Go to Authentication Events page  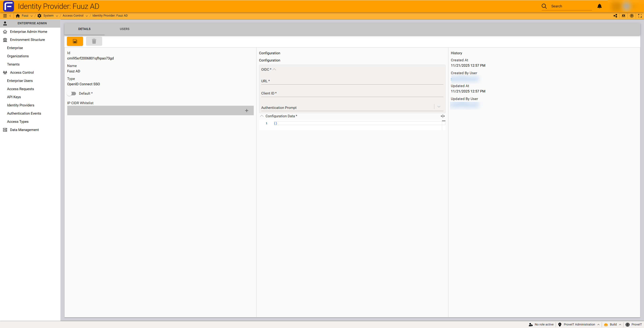point(24,113)
